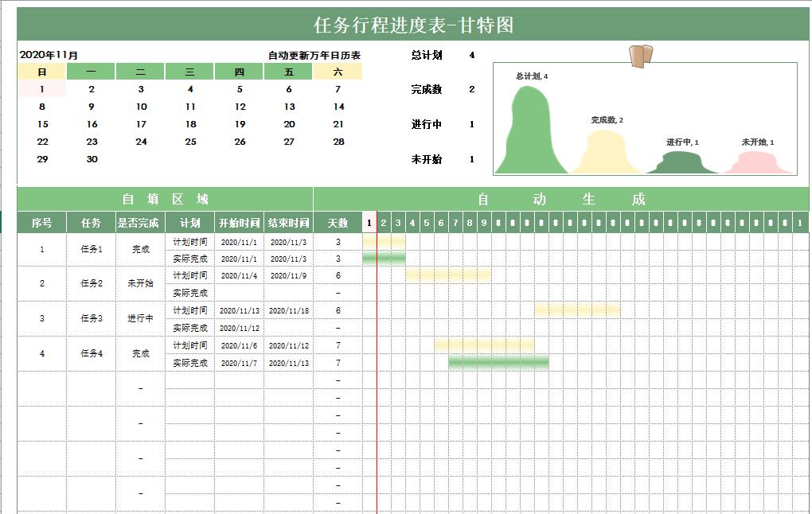Click the 是否完成 column header

141,223
